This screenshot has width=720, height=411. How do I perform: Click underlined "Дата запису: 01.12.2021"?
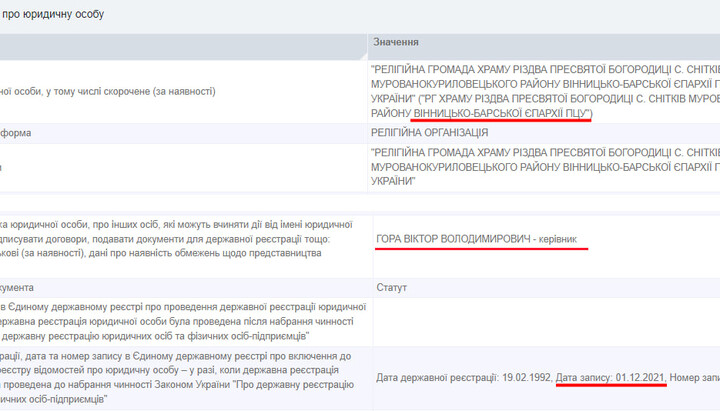pos(613,377)
